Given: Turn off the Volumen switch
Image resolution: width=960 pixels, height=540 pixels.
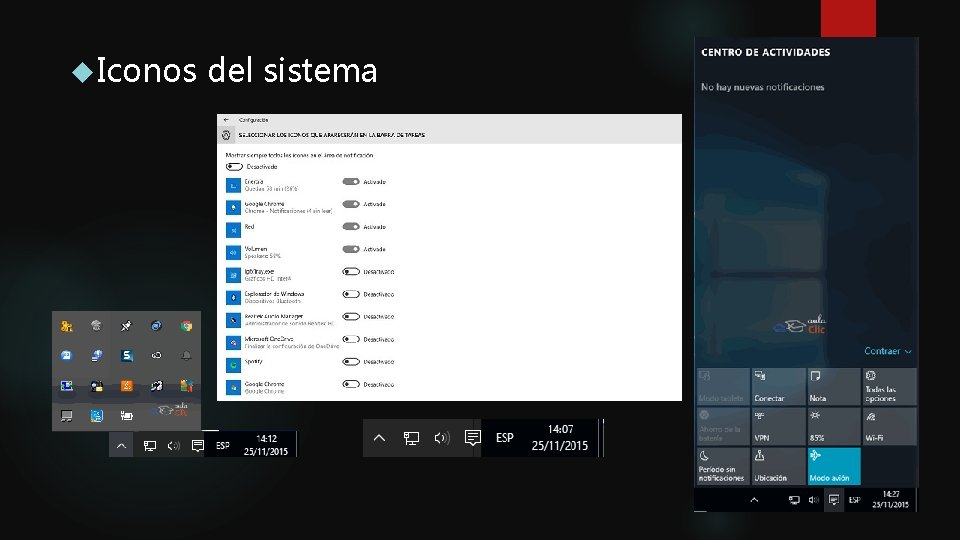Looking at the screenshot, I should click(x=351, y=249).
